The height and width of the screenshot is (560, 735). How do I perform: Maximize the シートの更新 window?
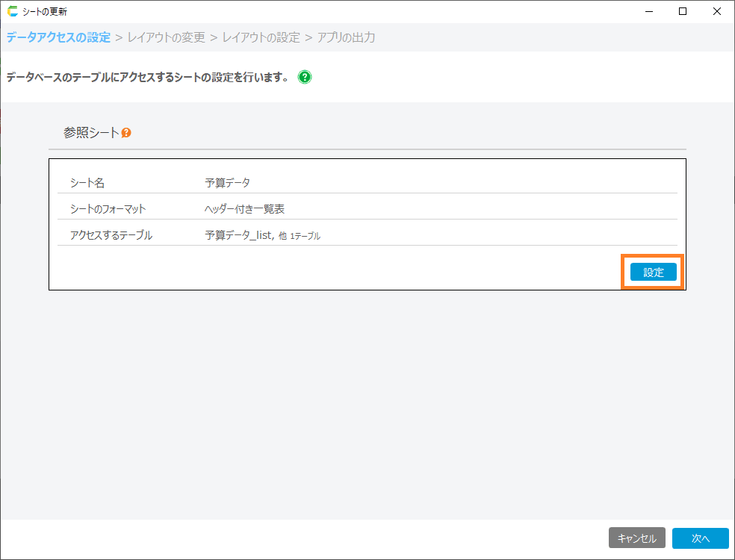pos(682,11)
